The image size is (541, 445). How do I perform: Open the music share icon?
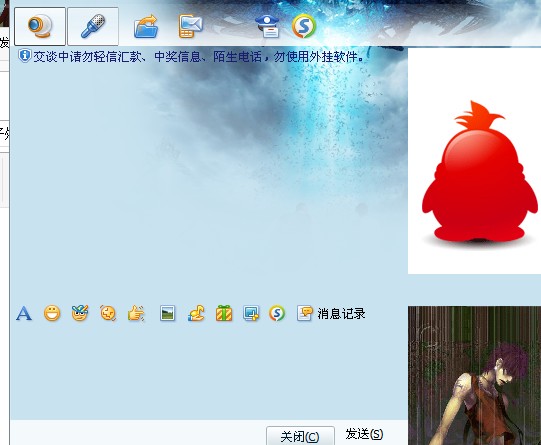point(196,313)
